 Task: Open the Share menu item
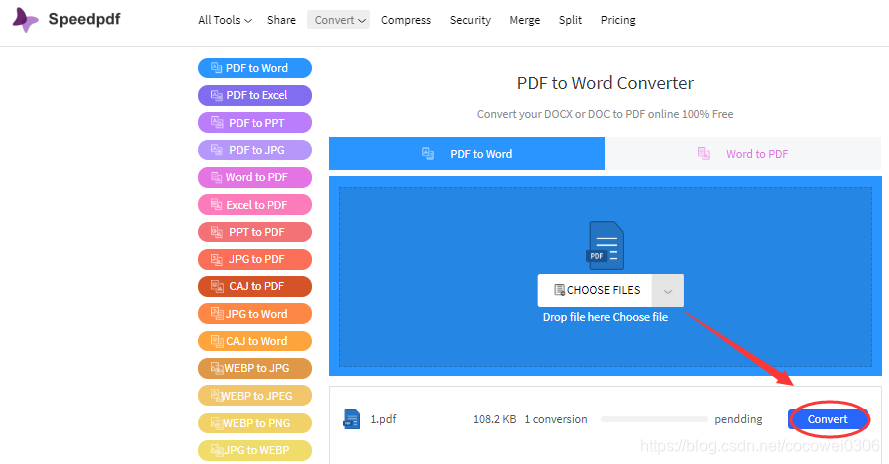click(x=281, y=20)
